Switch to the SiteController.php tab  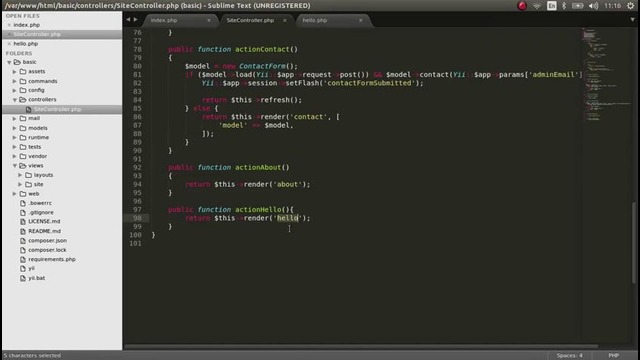coord(250,20)
